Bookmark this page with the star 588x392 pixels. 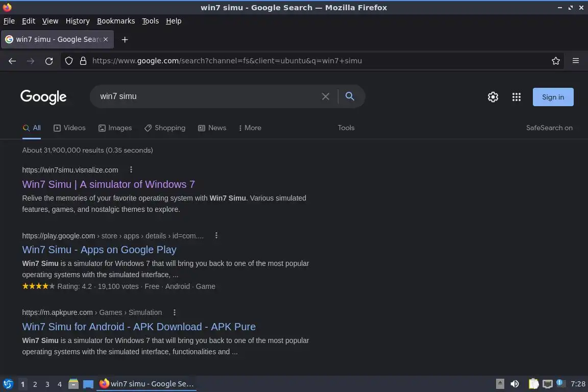(556, 61)
